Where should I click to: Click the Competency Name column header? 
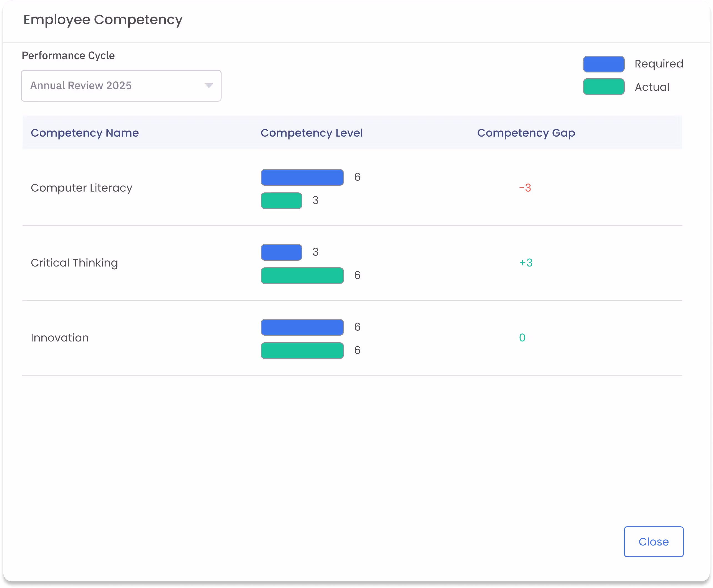[85, 133]
